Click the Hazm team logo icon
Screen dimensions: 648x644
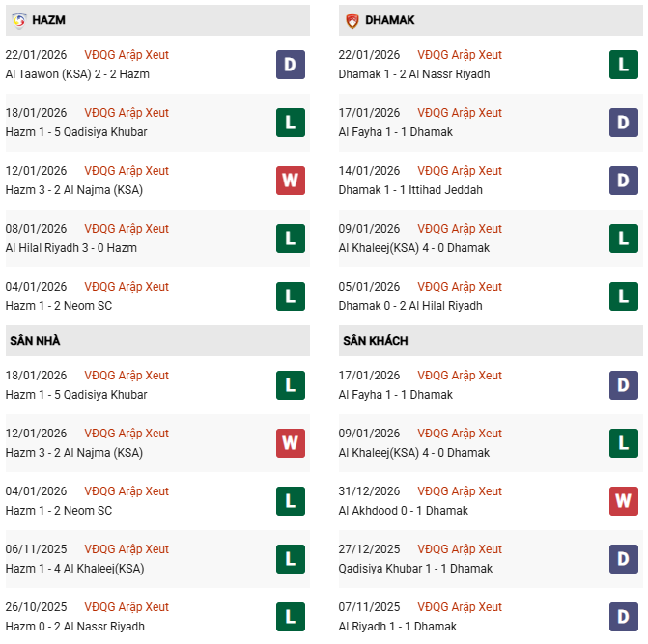18,20
